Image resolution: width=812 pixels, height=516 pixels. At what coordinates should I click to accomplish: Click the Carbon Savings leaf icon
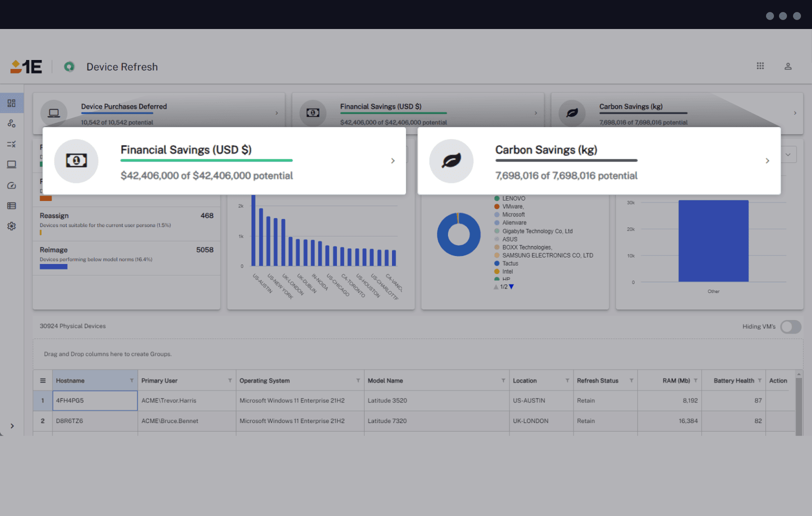click(451, 161)
